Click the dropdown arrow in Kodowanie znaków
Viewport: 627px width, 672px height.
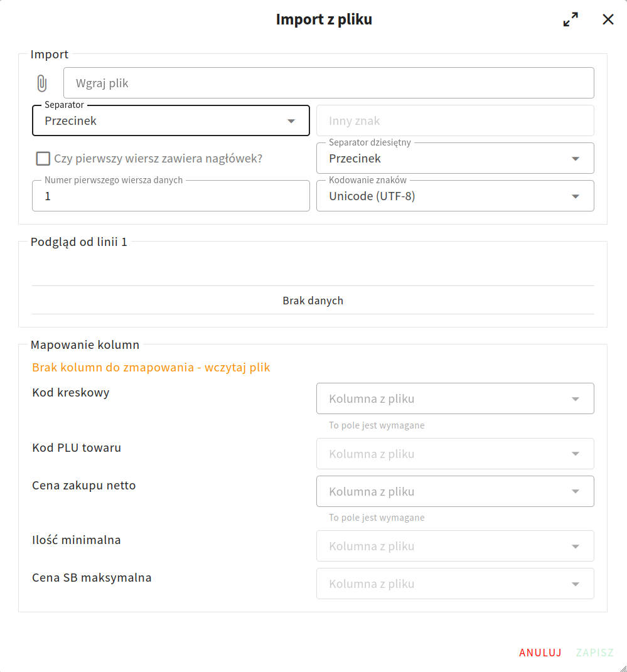tap(576, 196)
